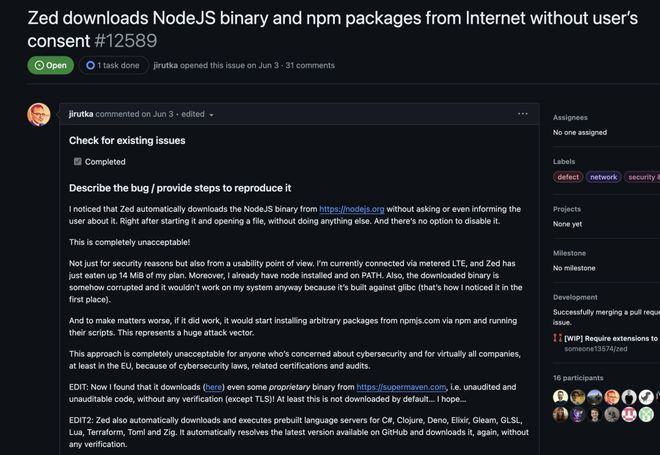Viewport: 660px width, 455px height.
Task: Open the comment's three-dot options menu
Action: pyautogui.click(x=522, y=114)
